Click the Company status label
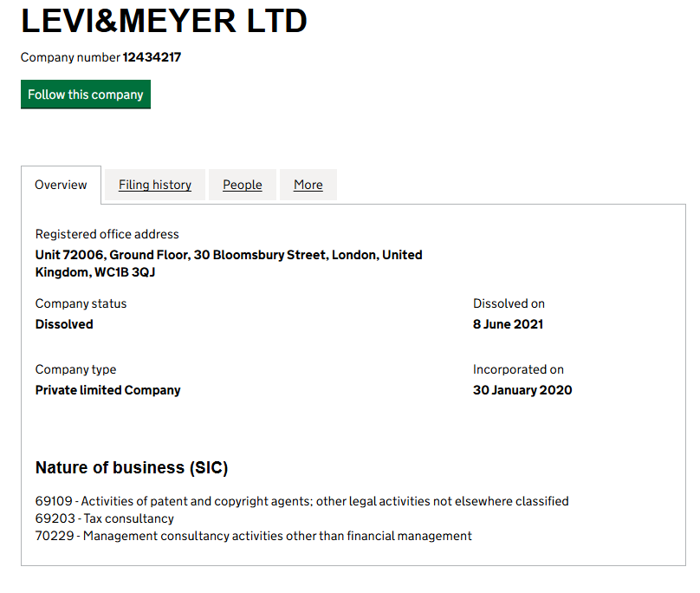The width and height of the screenshot is (700, 593). coord(81,303)
